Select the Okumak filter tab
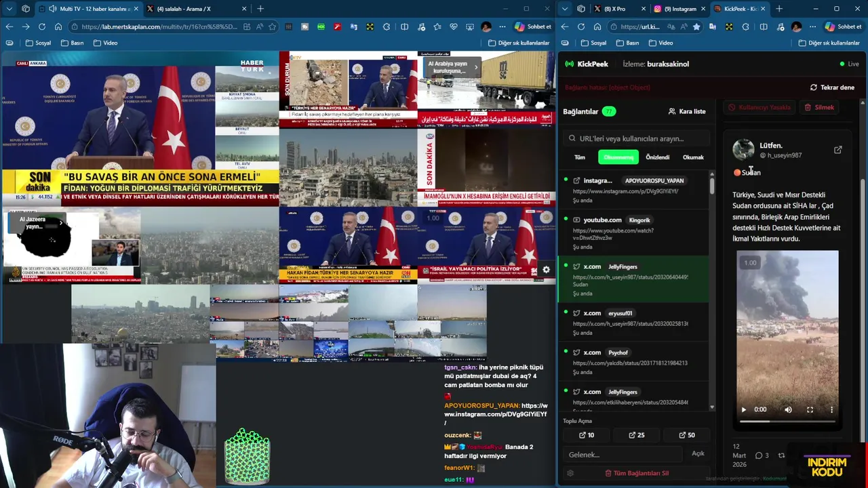868x488 pixels. tap(693, 157)
